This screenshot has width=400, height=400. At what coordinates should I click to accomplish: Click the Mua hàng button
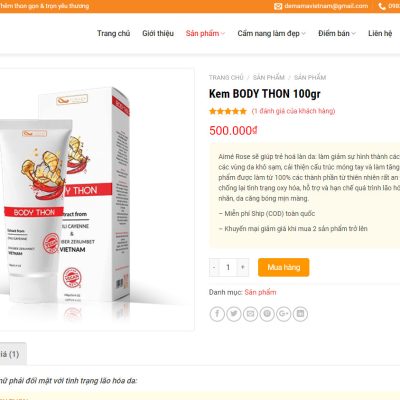click(x=284, y=267)
